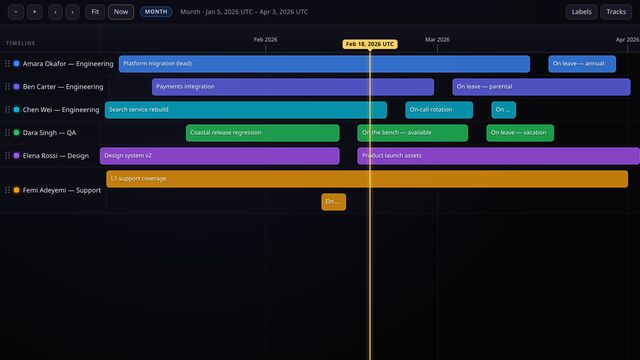Click the TIMELINE header label
Image resolution: width=640 pixels, height=360 pixels.
pyautogui.click(x=20, y=43)
